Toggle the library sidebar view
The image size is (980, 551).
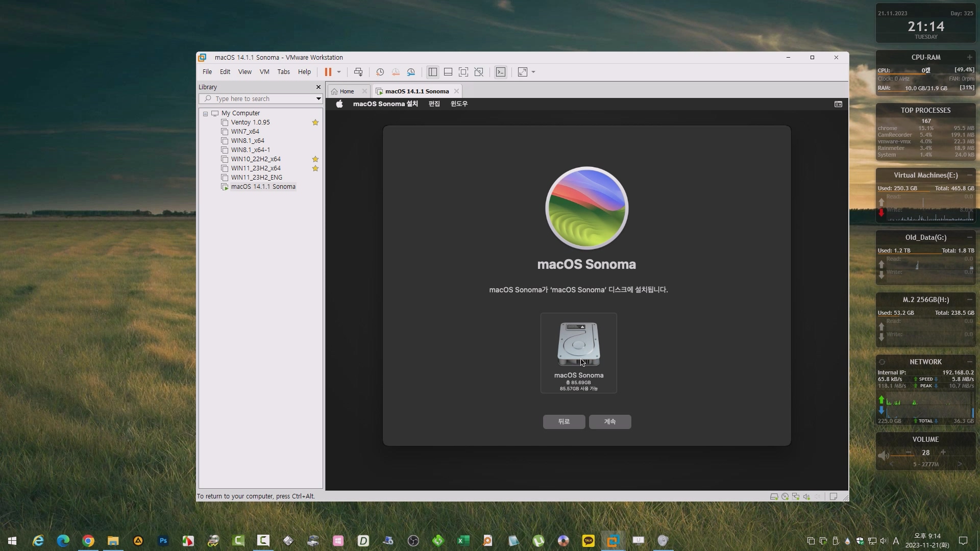[x=432, y=72]
